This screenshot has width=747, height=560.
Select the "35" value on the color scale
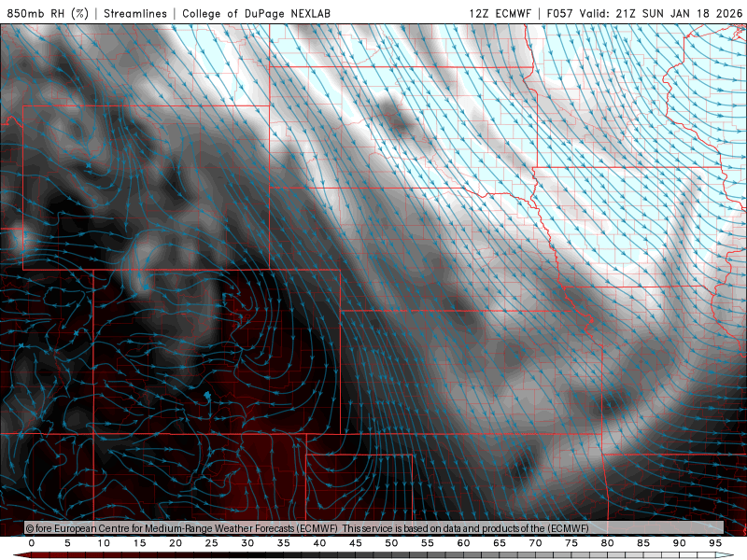284,543
